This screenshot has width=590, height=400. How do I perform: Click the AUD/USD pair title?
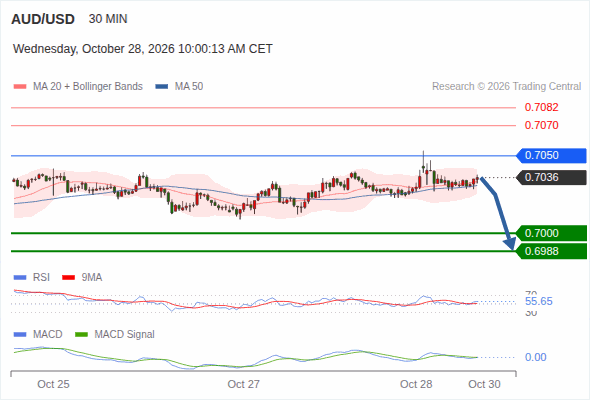tap(43, 19)
